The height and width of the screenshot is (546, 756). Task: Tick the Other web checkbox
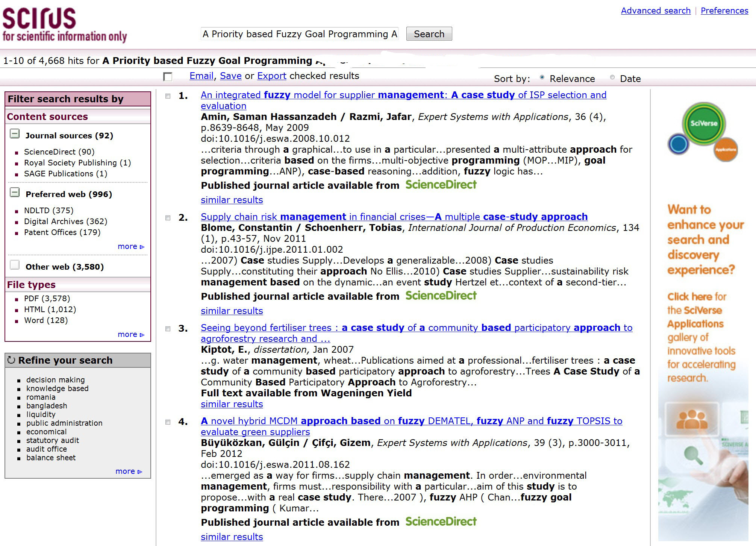coord(15,265)
